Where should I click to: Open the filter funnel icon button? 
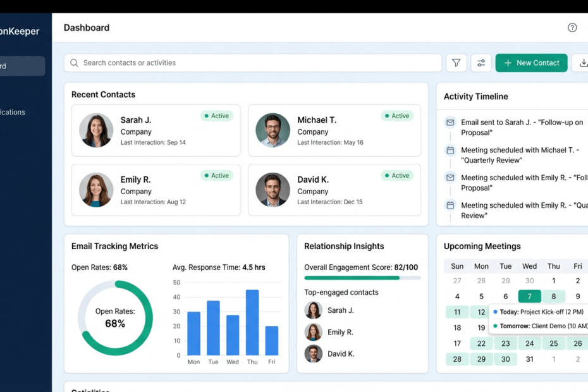(x=456, y=63)
